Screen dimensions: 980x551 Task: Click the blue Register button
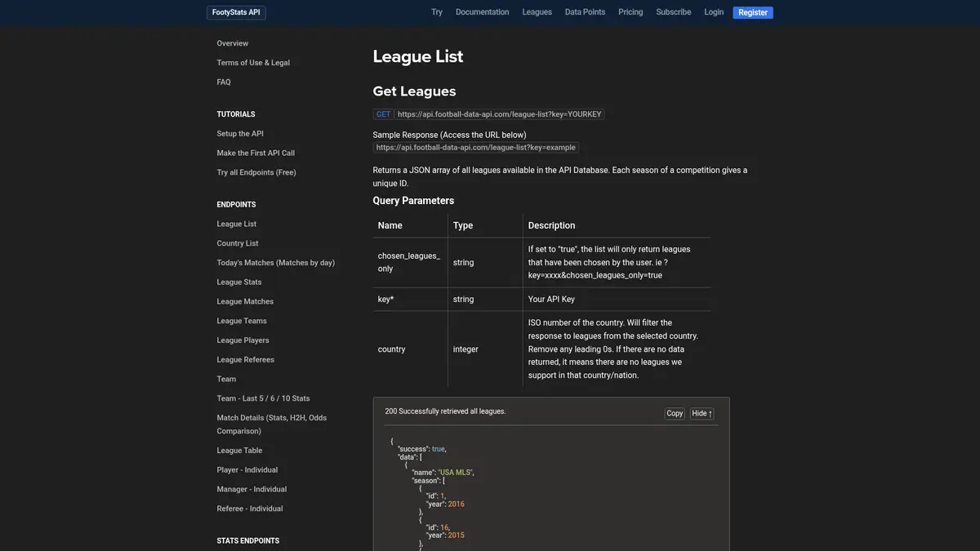(753, 12)
